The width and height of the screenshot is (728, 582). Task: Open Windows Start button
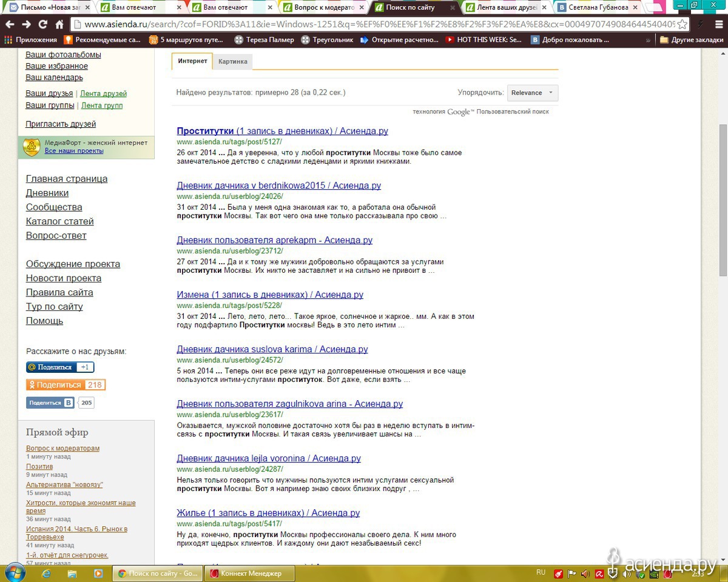[x=15, y=573]
